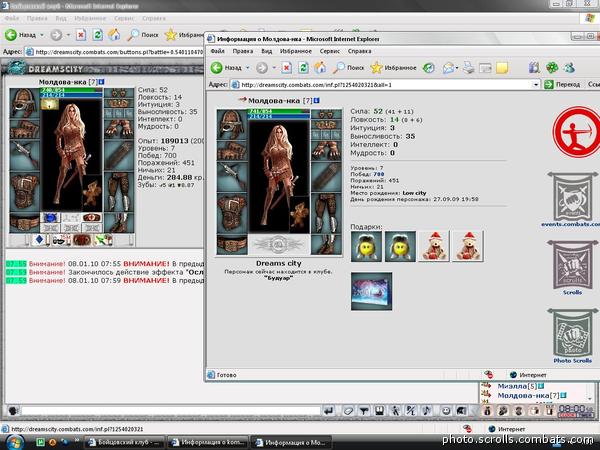The width and height of the screenshot is (600, 450).
Task: Click the smiley face icon in the chat toolbar
Action: click(x=446, y=411)
